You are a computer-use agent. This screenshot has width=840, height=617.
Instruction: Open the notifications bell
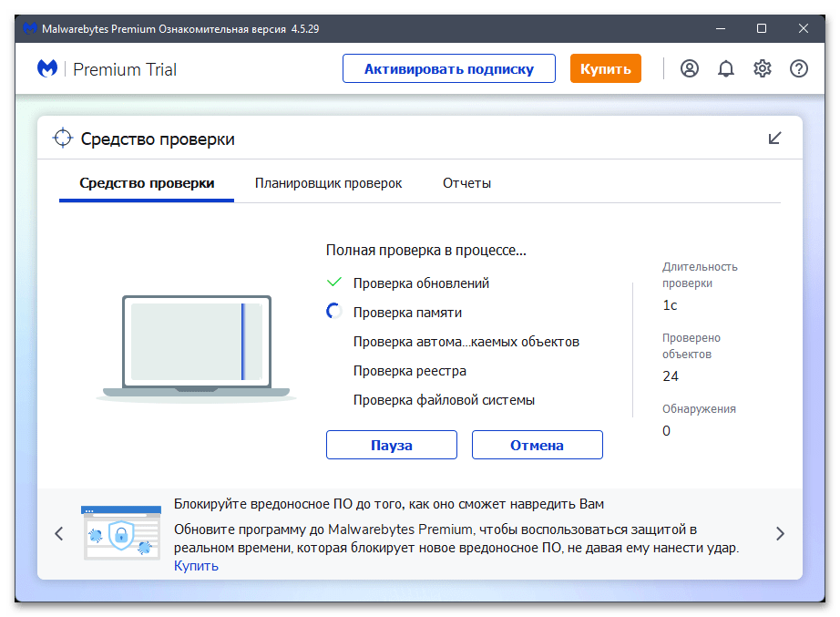[726, 68]
